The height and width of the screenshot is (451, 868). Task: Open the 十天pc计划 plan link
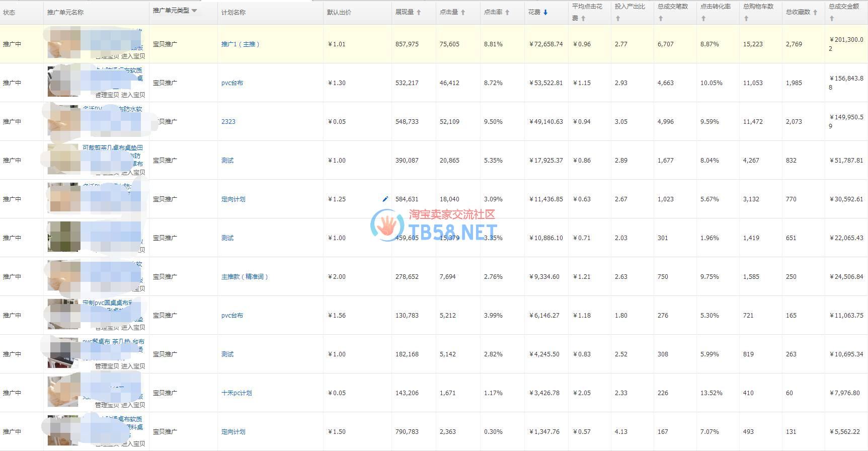click(236, 393)
